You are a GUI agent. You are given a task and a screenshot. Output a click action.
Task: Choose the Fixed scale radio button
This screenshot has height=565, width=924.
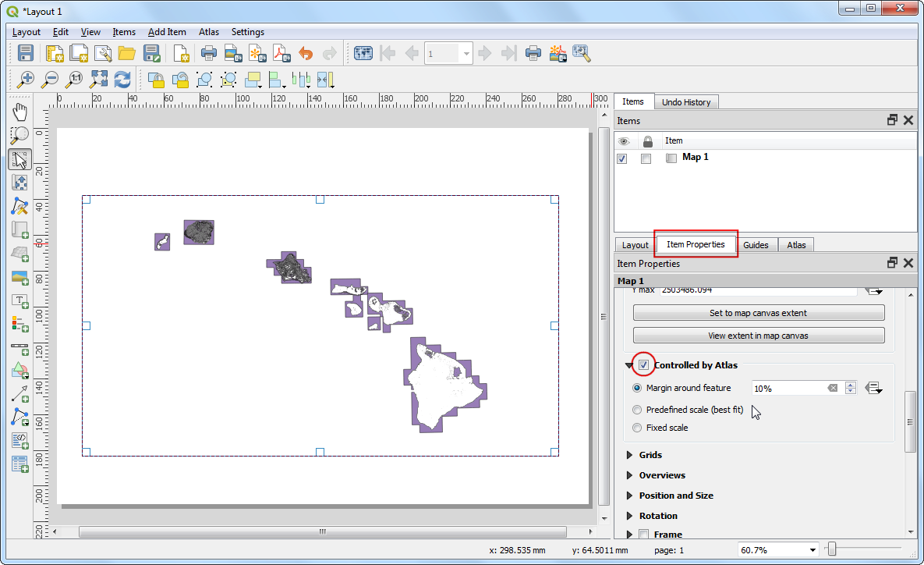coord(638,428)
